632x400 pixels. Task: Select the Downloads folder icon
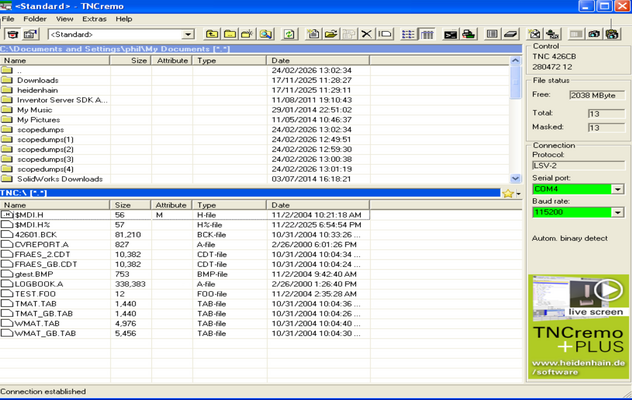click(6, 80)
